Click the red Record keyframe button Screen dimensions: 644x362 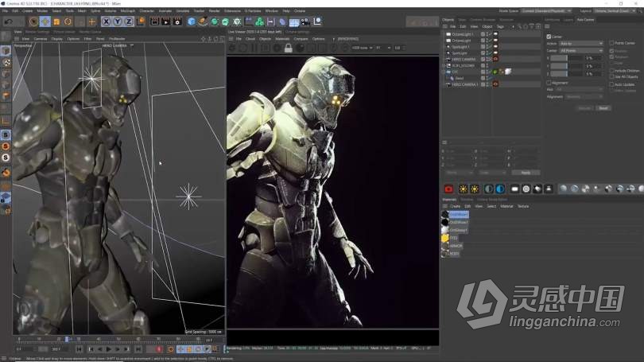coord(159,349)
